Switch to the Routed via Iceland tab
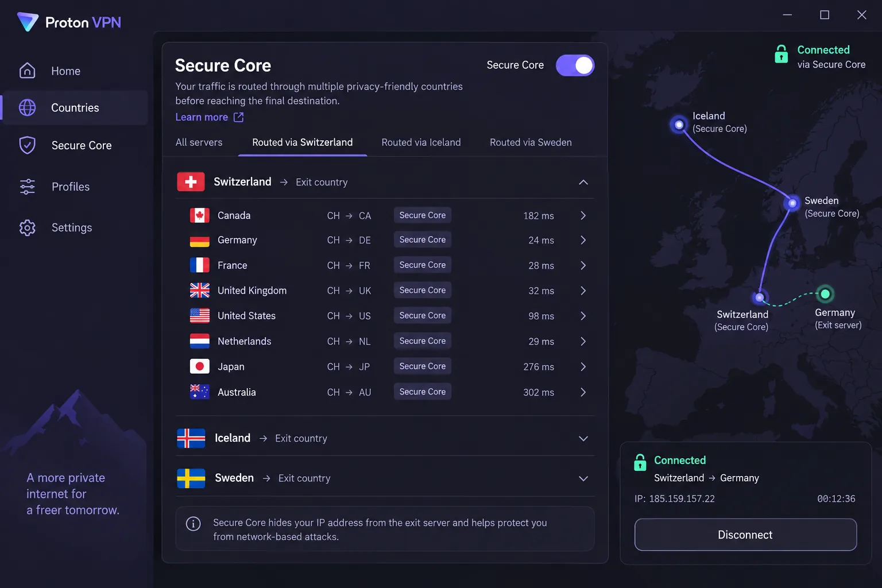Screen dimensions: 882x588 (421, 142)
